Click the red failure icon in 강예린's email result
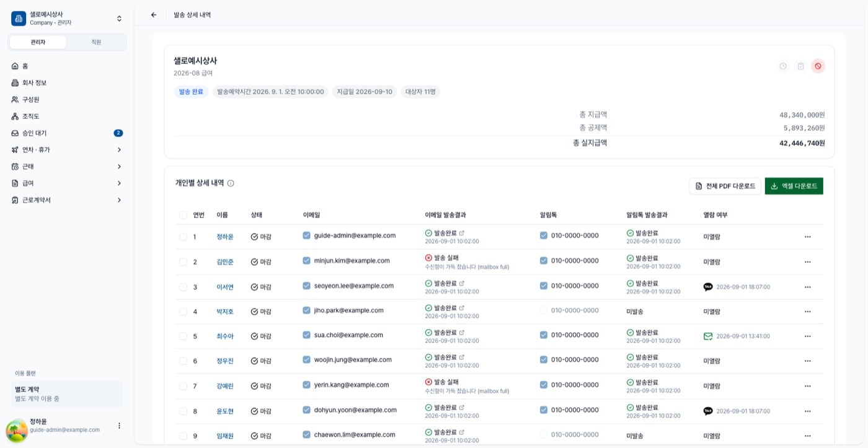The width and height of the screenshot is (868, 448). (x=428, y=382)
